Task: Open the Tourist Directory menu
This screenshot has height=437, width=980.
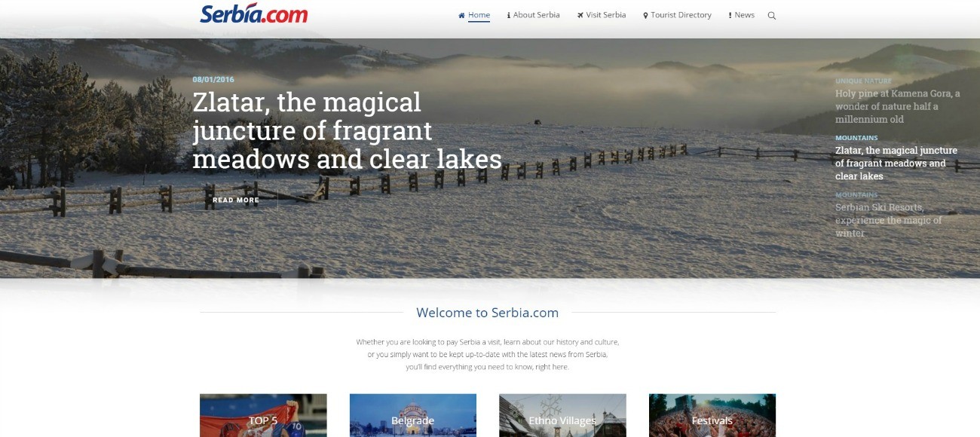Action: (681, 15)
